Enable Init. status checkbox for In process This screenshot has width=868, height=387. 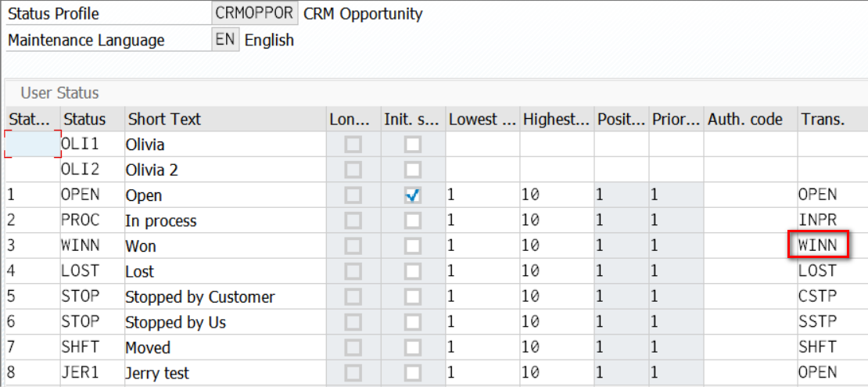pyautogui.click(x=412, y=220)
